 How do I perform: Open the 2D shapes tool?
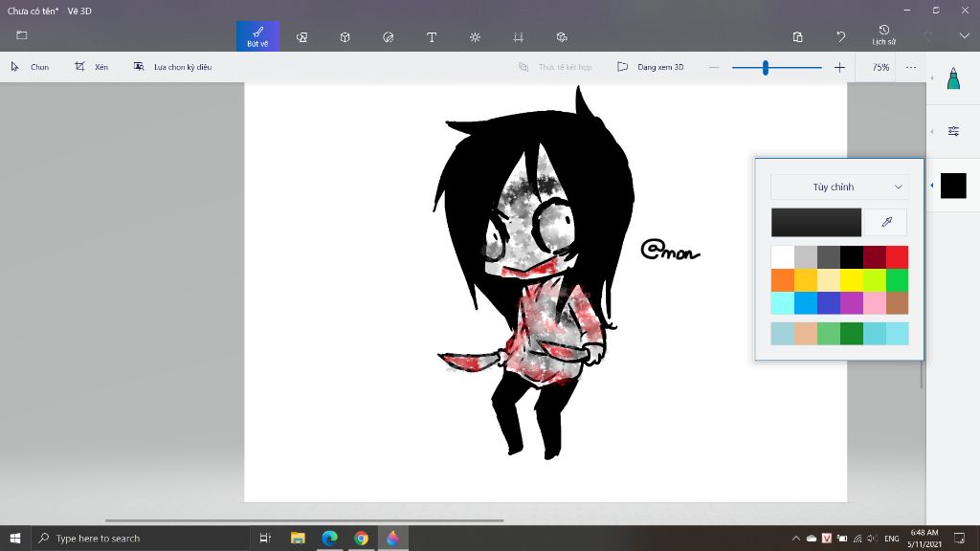[x=301, y=37]
